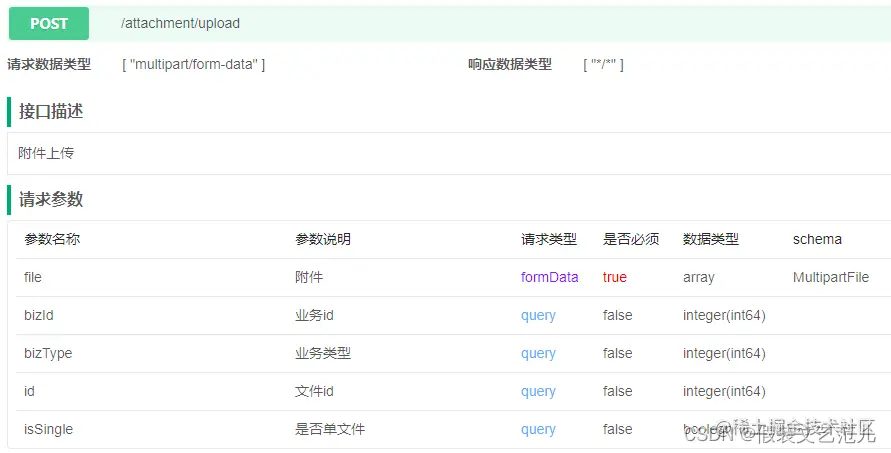The image size is (891, 453).
Task: Click the 参数名称 column header
Action: point(52,239)
